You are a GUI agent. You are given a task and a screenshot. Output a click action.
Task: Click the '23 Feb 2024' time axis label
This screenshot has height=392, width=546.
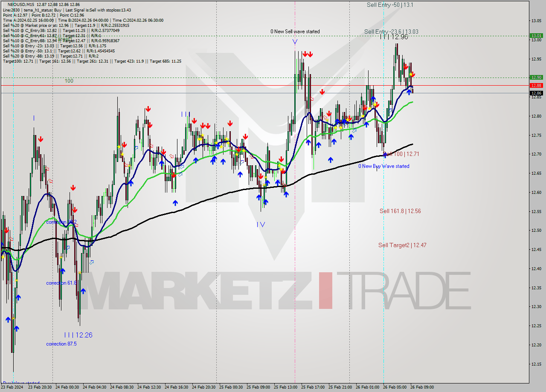pyautogui.click(x=12, y=387)
